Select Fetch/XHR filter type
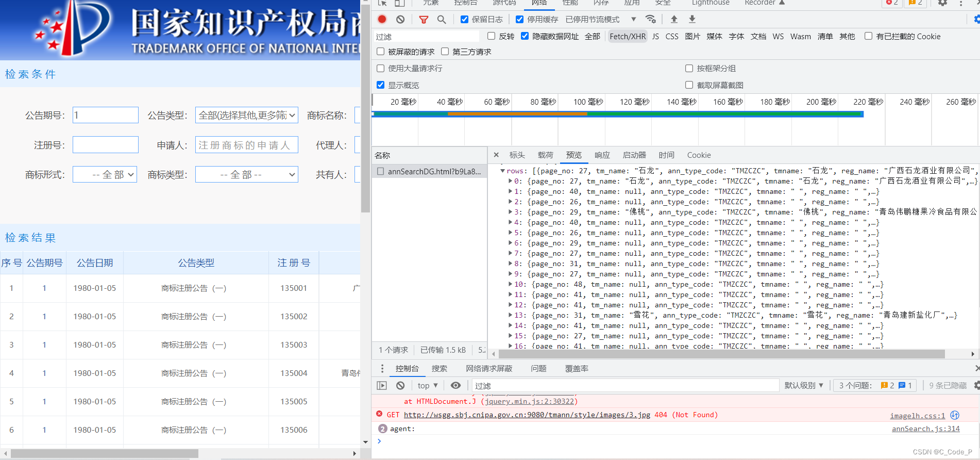This screenshot has height=460, width=980. [x=628, y=36]
